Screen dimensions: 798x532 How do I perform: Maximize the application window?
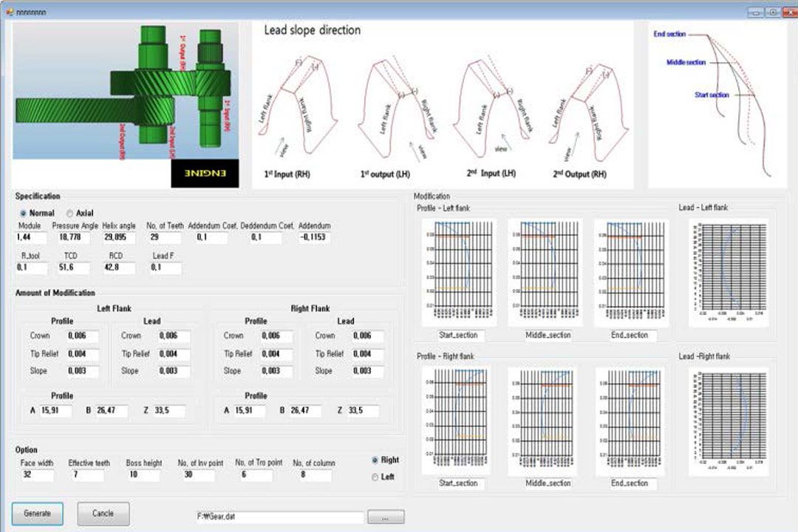point(772,12)
